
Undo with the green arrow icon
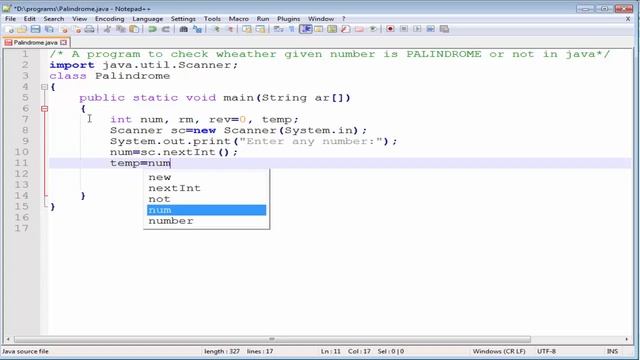pos(152,29)
